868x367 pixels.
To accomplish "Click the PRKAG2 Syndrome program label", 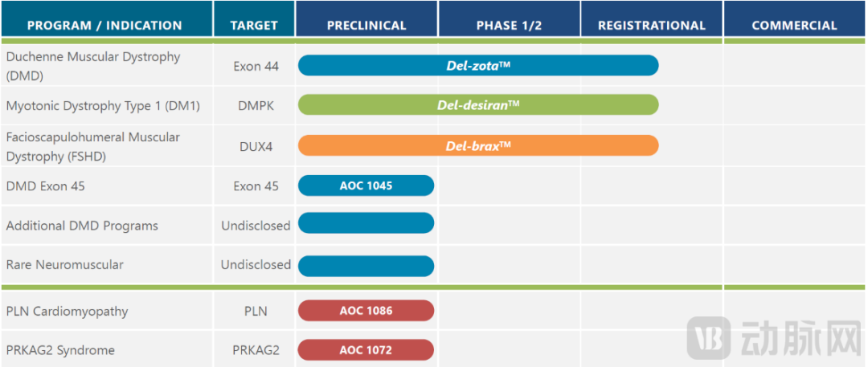I will (x=60, y=350).
